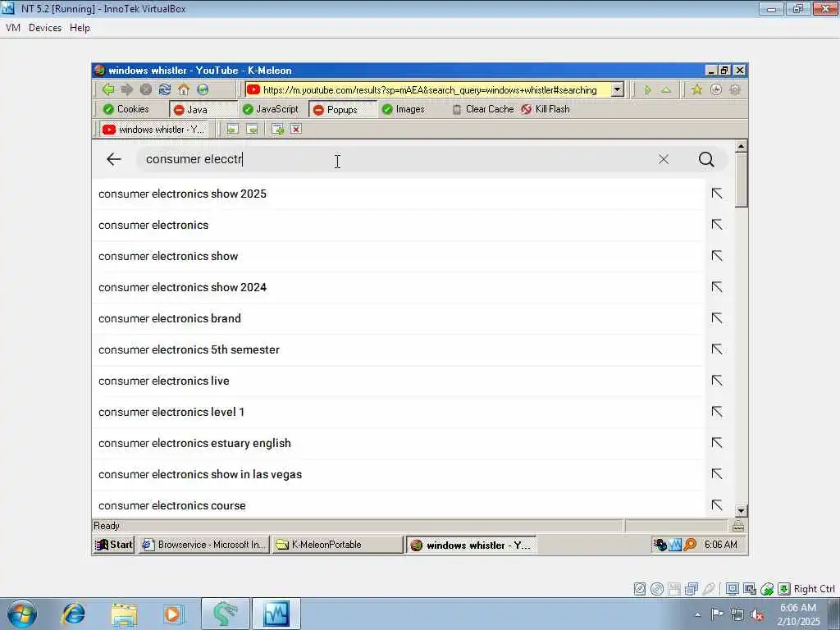Viewport: 840px width, 630px height.
Task: Open URL bar history dropdown arrow
Action: [x=618, y=90]
